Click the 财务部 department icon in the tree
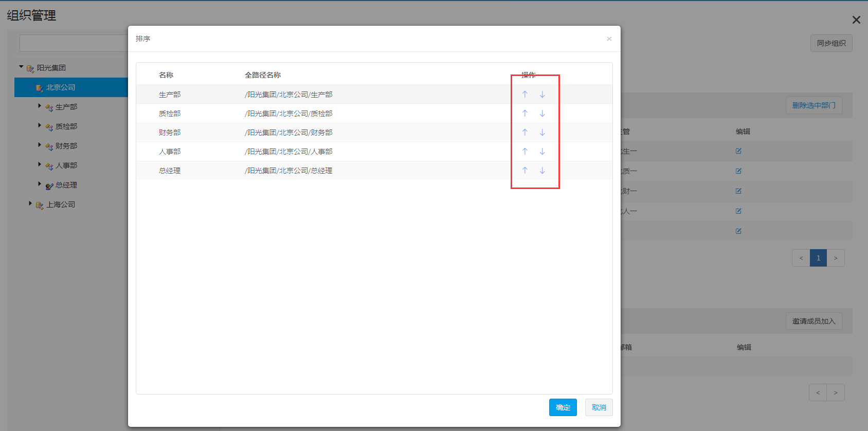868x431 pixels. (x=49, y=147)
